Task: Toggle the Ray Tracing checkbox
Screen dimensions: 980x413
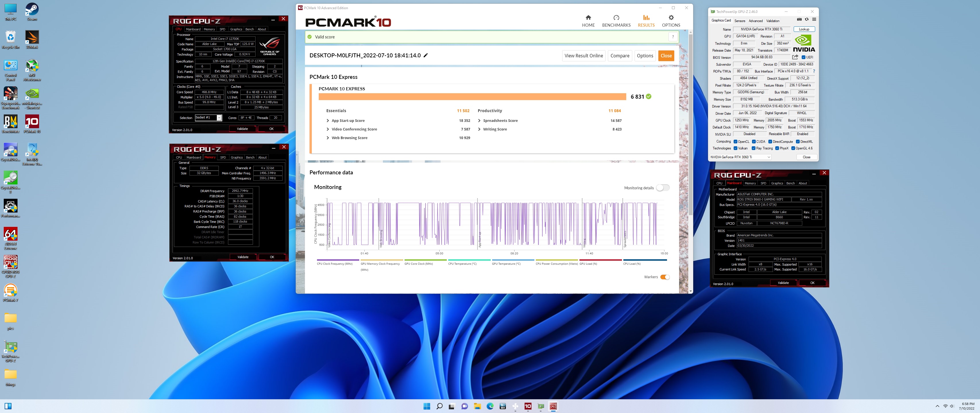Action: click(x=754, y=148)
